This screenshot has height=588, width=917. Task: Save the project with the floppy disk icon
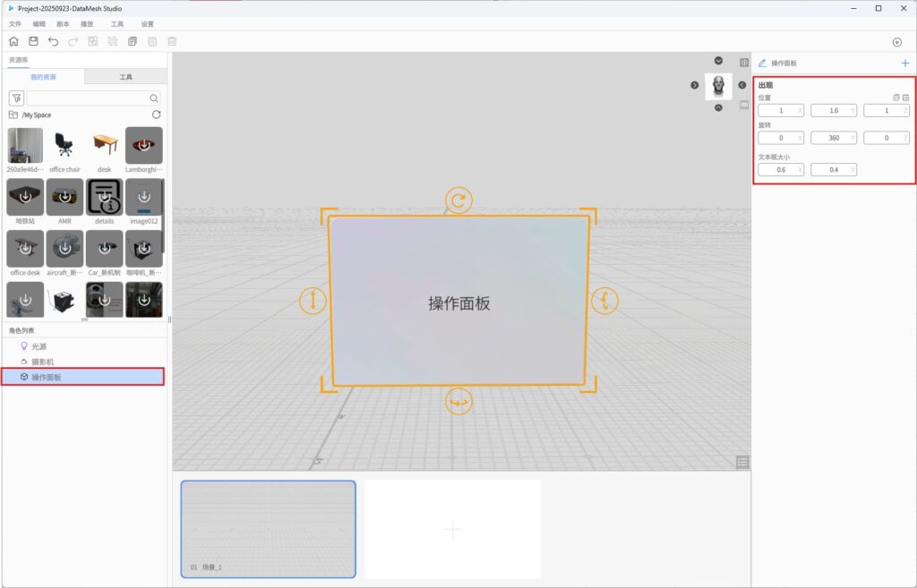click(x=33, y=42)
